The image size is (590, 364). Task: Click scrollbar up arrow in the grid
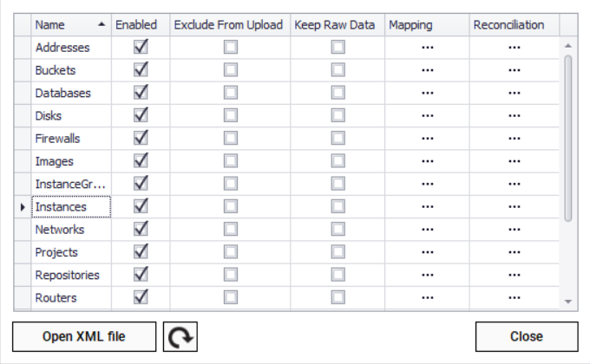[568, 45]
